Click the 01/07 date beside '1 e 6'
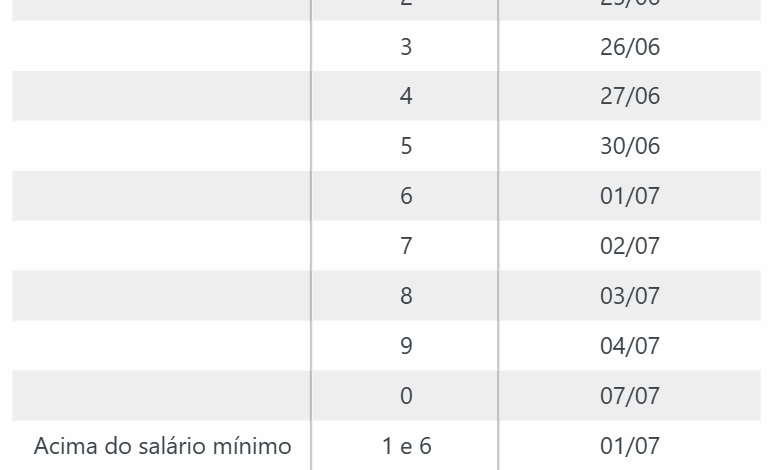The height and width of the screenshot is (470, 773). point(630,446)
